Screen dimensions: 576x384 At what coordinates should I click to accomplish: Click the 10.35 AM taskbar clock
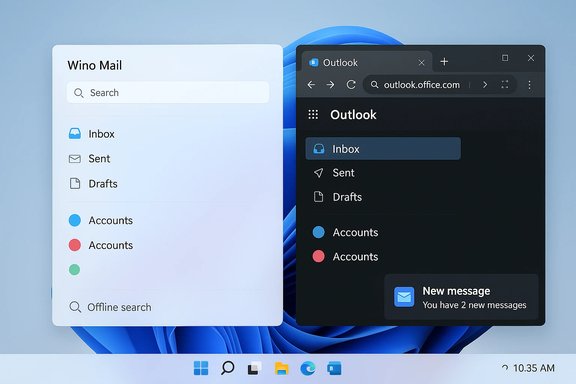pyautogui.click(x=534, y=368)
